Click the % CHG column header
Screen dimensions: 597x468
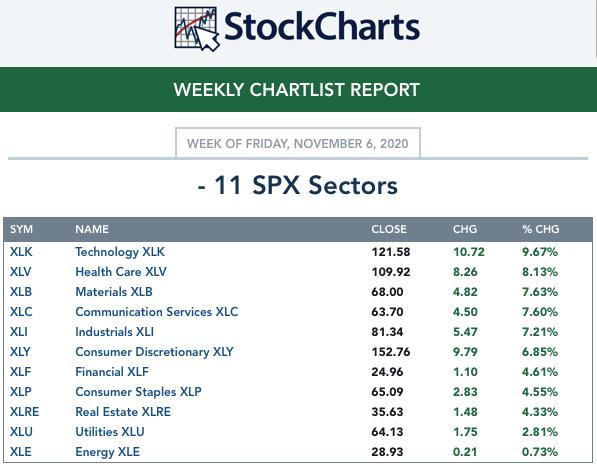541,229
